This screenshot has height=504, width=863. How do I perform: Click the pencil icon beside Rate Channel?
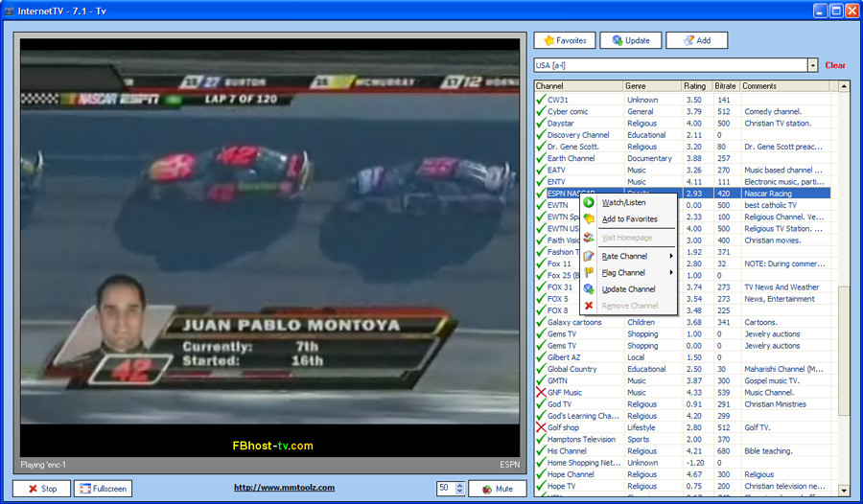[x=589, y=256]
